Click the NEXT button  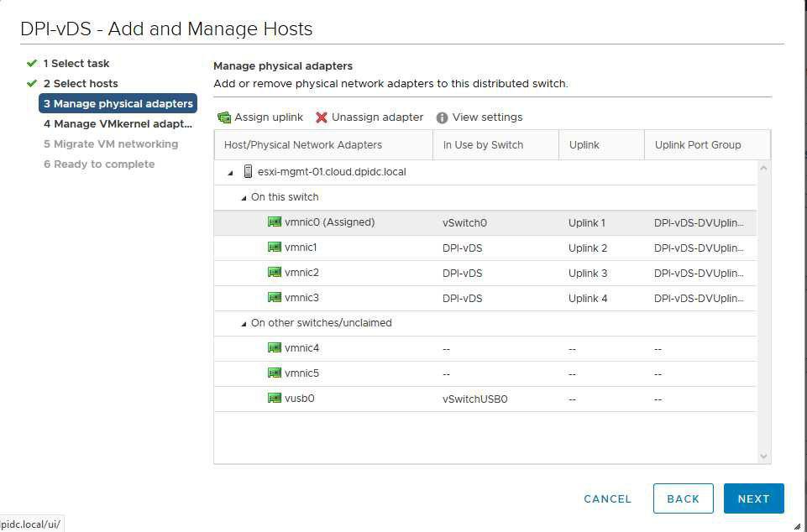(753, 498)
